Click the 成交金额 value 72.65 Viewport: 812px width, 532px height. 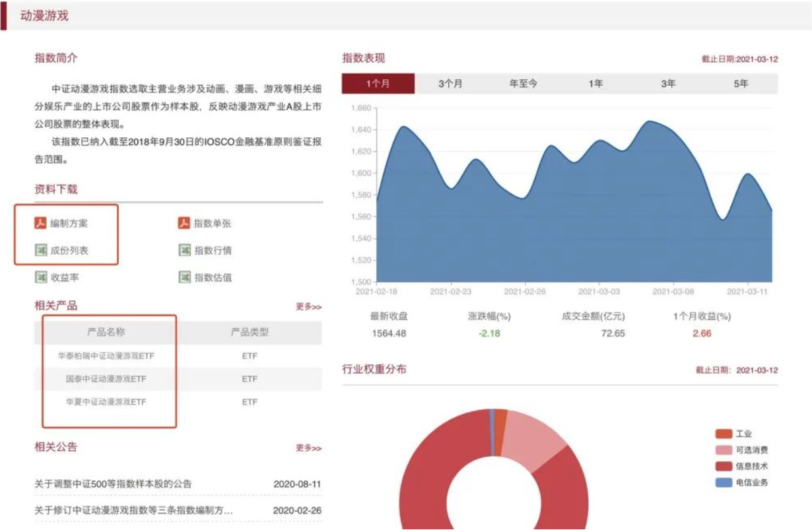click(613, 333)
